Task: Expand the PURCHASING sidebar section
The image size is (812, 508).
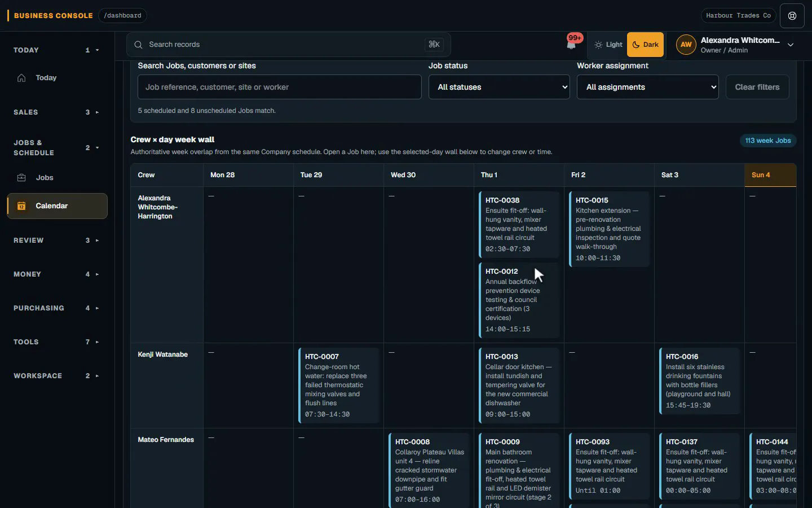Action: click(x=56, y=308)
